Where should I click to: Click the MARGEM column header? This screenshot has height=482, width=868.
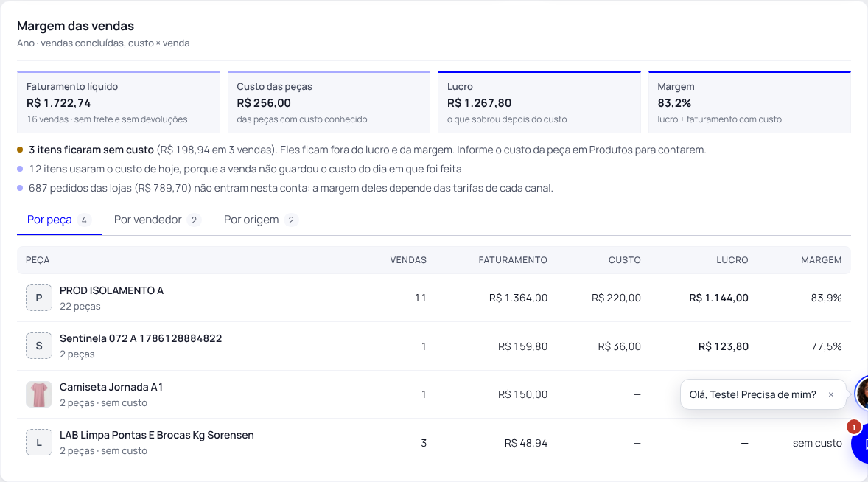[821, 260]
